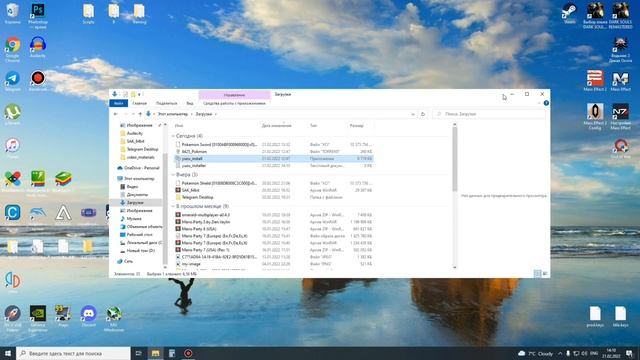Select the Mario Party 8 (USA) archive
This screenshot has height=360, width=640.
[273, 229]
